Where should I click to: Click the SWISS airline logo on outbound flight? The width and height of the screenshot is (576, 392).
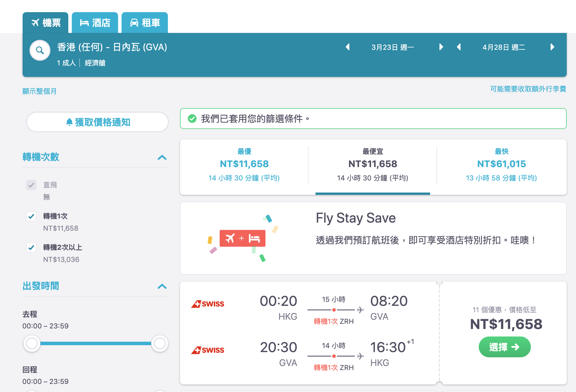(208, 304)
